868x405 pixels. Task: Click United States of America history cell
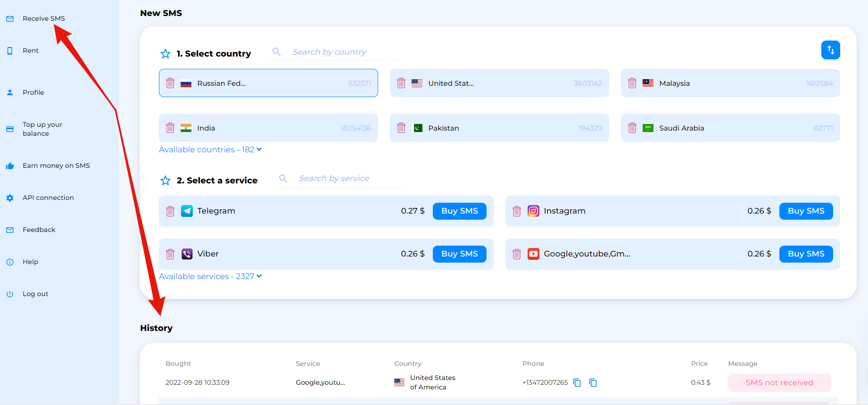click(425, 382)
